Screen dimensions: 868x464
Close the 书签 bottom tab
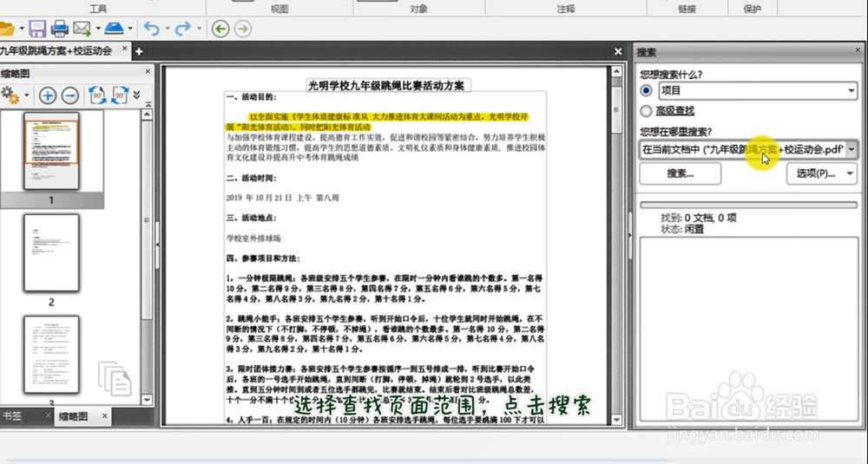click(48, 415)
